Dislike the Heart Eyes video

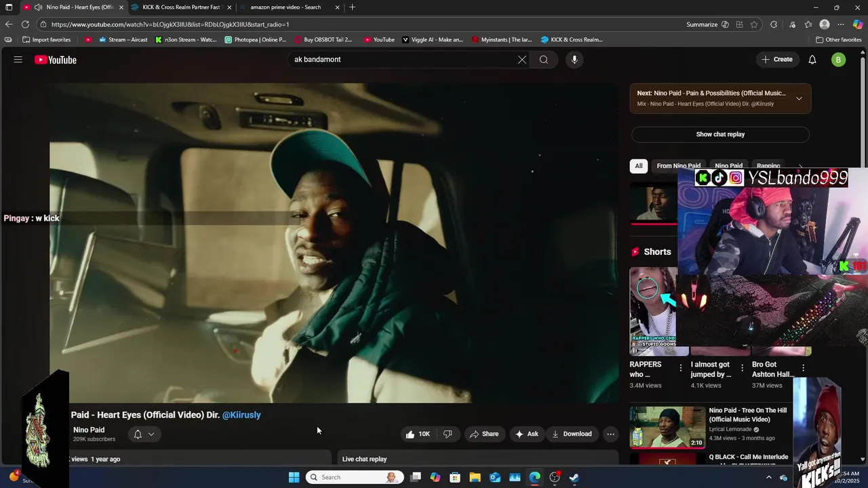pyautogui.click(x=448, y=434)
